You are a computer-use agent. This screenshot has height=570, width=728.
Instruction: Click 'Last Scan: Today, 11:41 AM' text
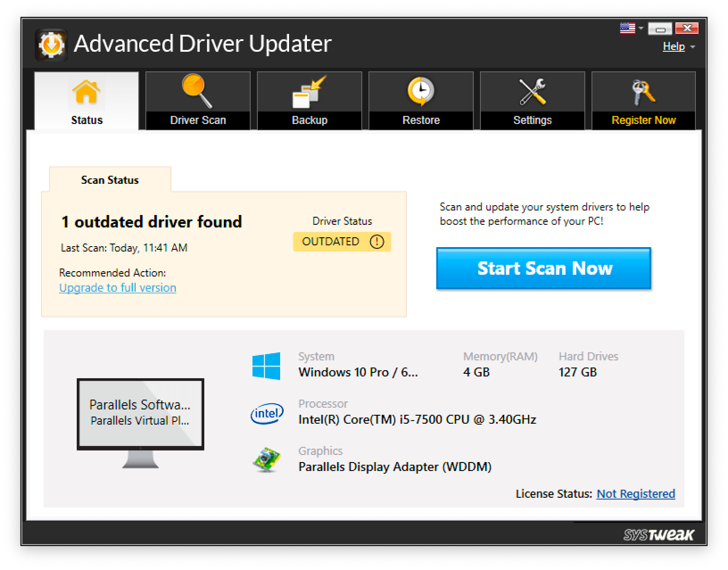point(124,248)
